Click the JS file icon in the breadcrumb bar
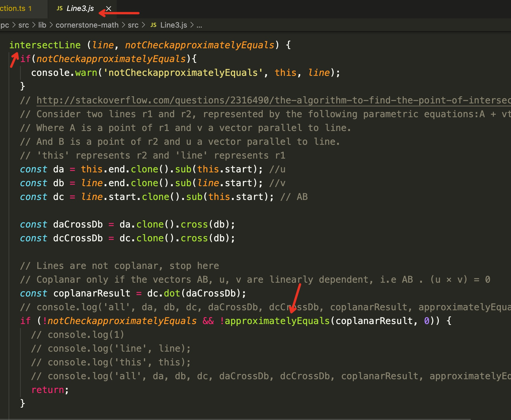Viewport: 511px width, 420px height. point(153,25)
